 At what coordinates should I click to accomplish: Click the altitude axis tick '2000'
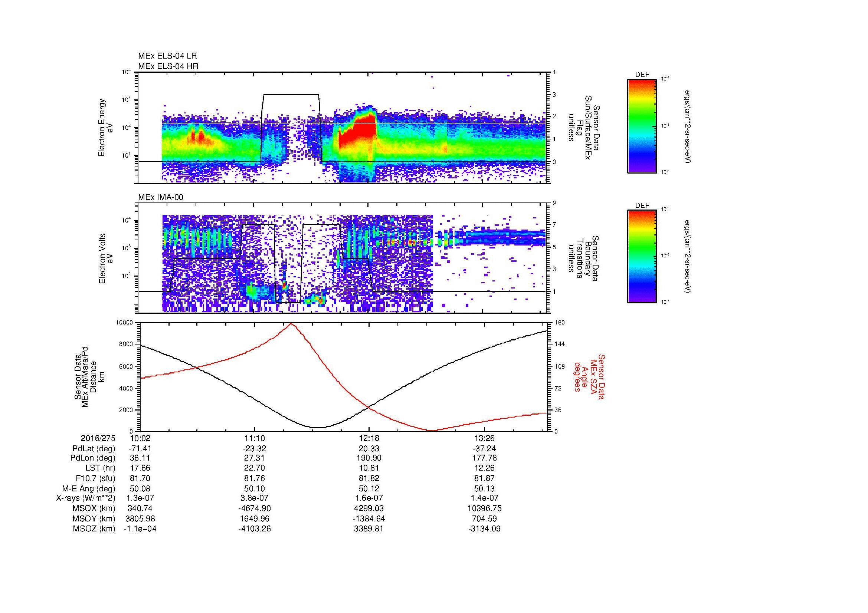[127, 410]
